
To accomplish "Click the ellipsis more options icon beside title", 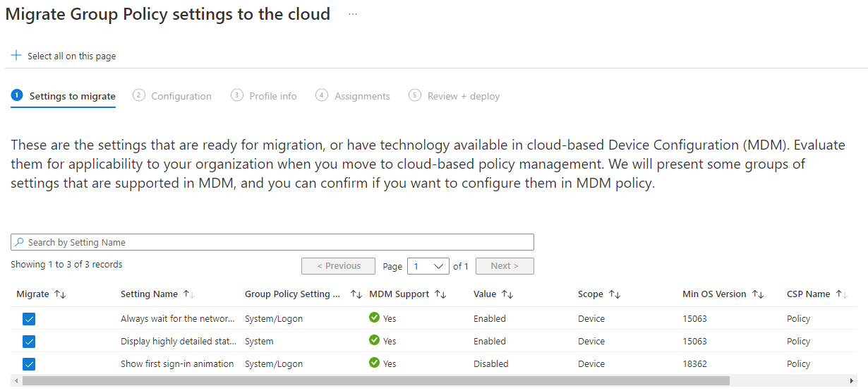I will tap(353, 15).
